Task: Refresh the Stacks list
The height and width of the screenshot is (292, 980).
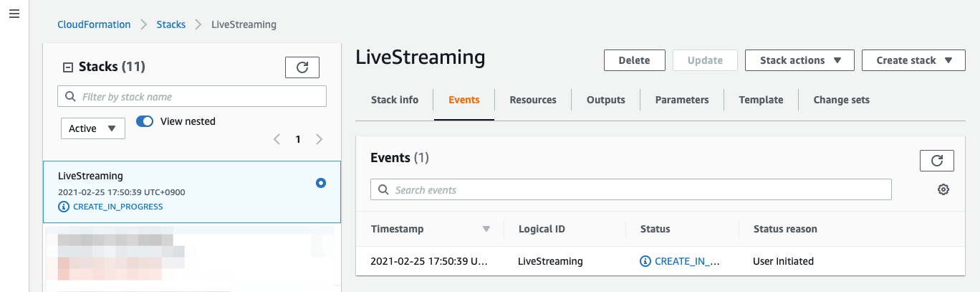Action: click(x=302, y=67)
